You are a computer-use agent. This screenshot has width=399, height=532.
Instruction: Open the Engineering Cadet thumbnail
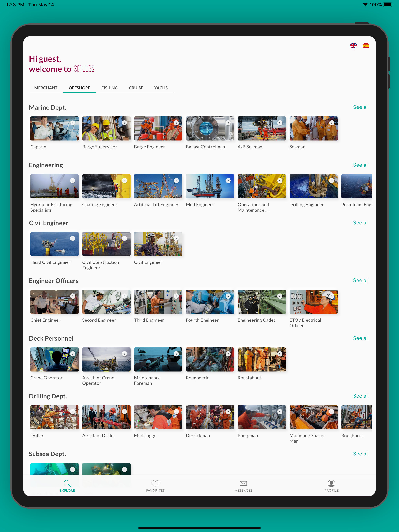262,302
